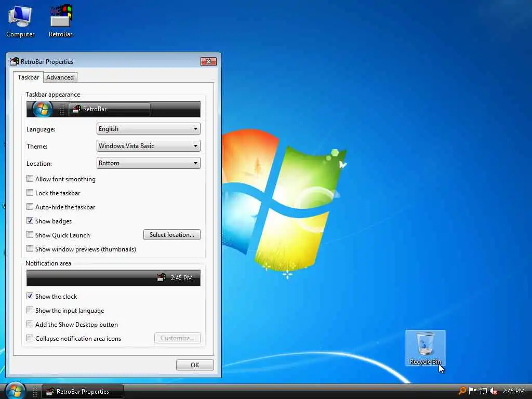The image size is (532, 399).
Task: Click the taskbar grip handle next to Start
Action: click(35, 392)
